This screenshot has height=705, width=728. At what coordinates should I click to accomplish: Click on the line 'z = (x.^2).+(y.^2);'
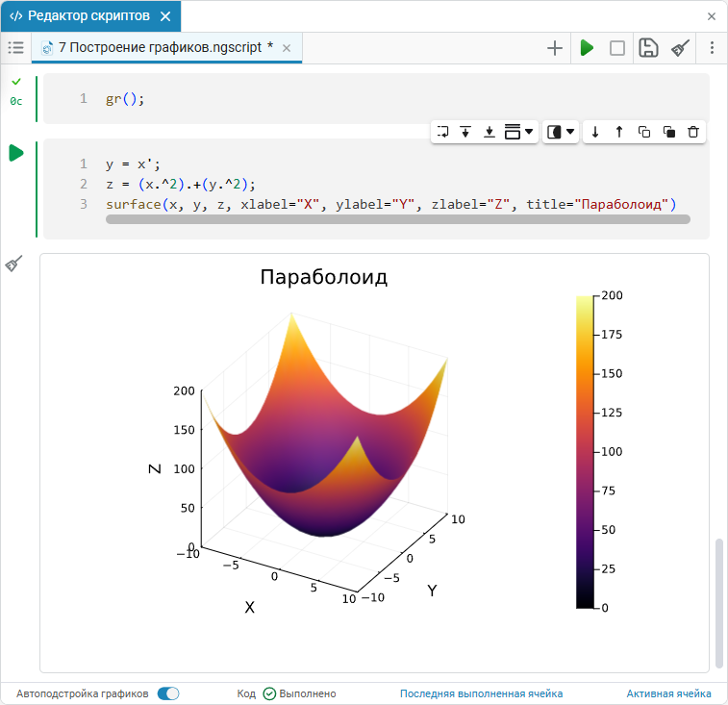(181, 185)
